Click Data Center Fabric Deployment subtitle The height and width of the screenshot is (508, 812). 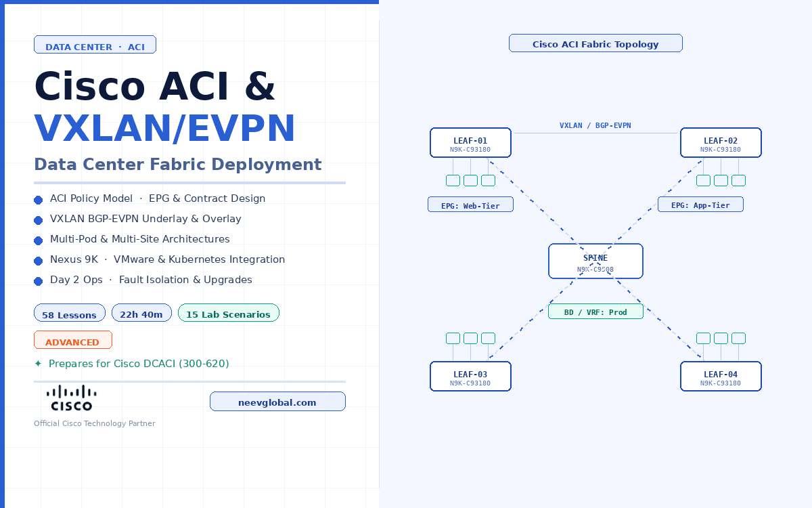click(x=178, y=165)
